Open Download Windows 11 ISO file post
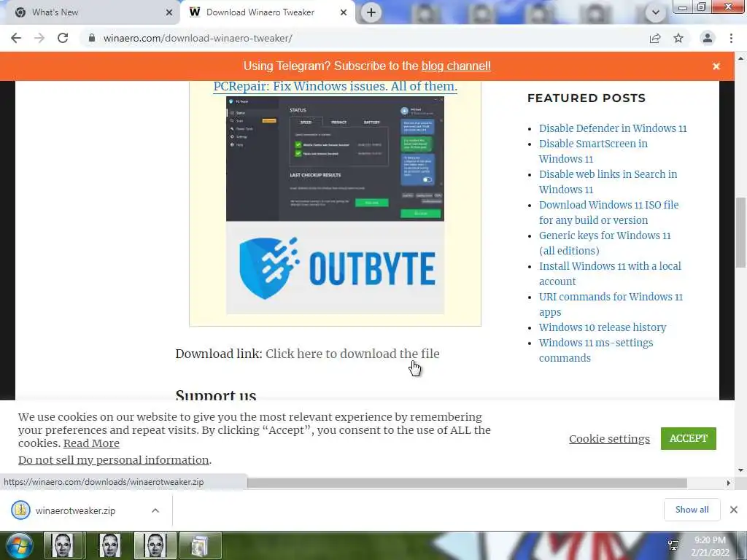This screenshot has height=560, width=747. [x=609, y=212]
